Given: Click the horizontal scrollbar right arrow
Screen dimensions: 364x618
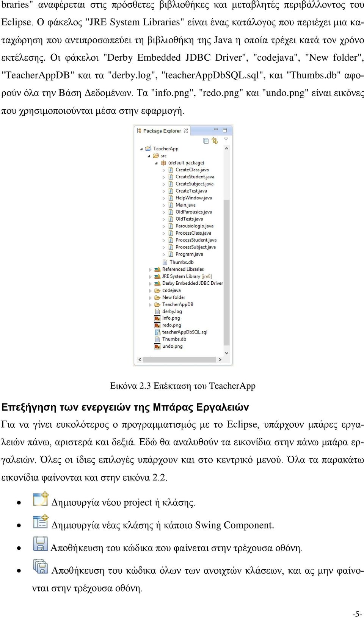Looking at the screenshot, I should (x=220, y=359).
